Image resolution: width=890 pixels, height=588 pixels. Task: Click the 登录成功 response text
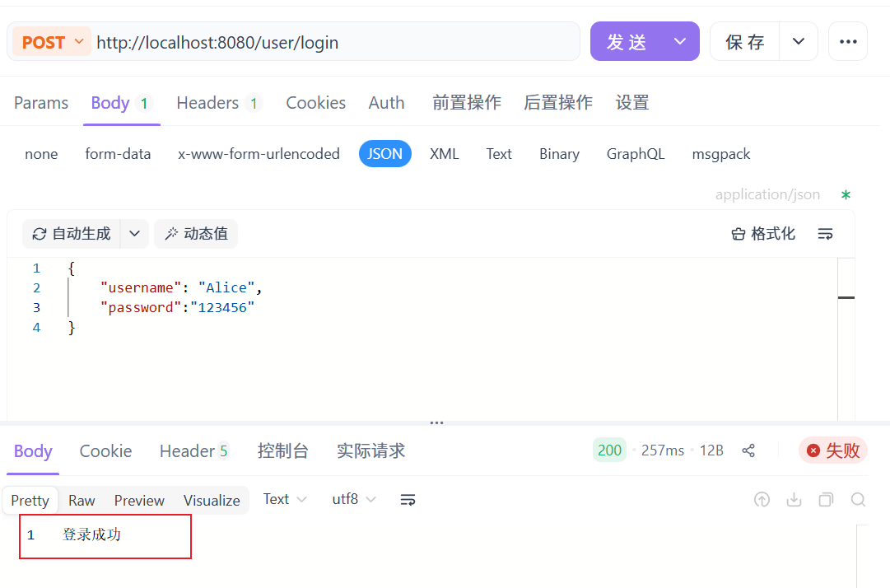[x=91, y=534]
